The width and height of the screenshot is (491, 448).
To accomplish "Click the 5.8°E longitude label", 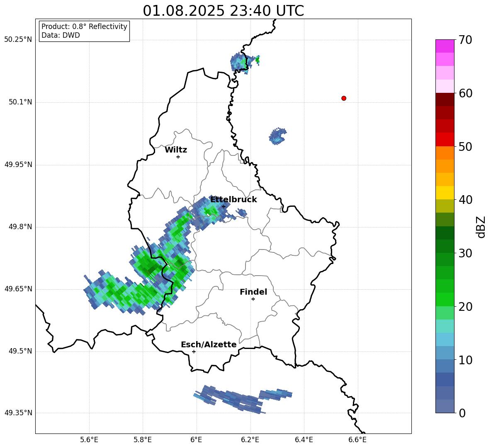I will (143, 440).
